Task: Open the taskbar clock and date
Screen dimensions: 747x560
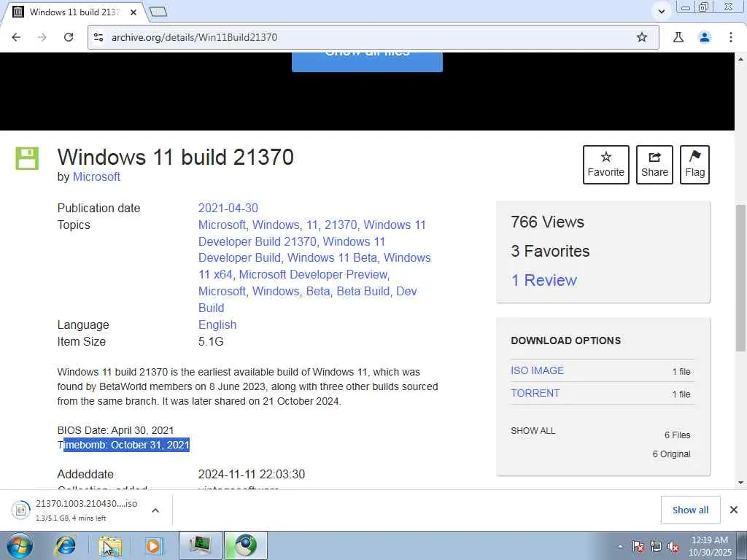Action: (710, 546)
